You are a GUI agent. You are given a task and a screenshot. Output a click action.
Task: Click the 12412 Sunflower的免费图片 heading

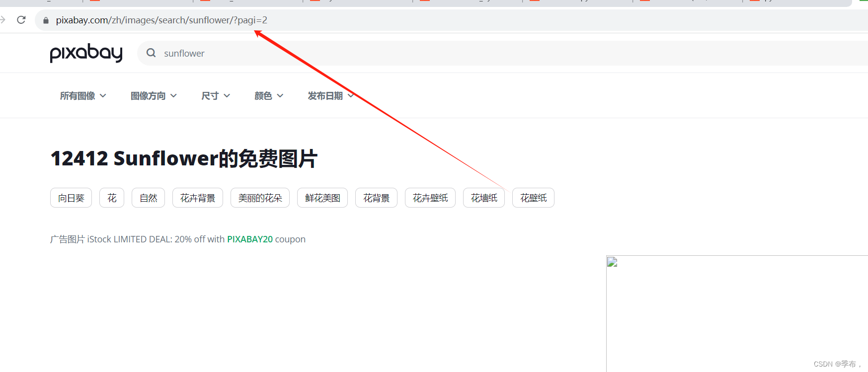[184, 159]
